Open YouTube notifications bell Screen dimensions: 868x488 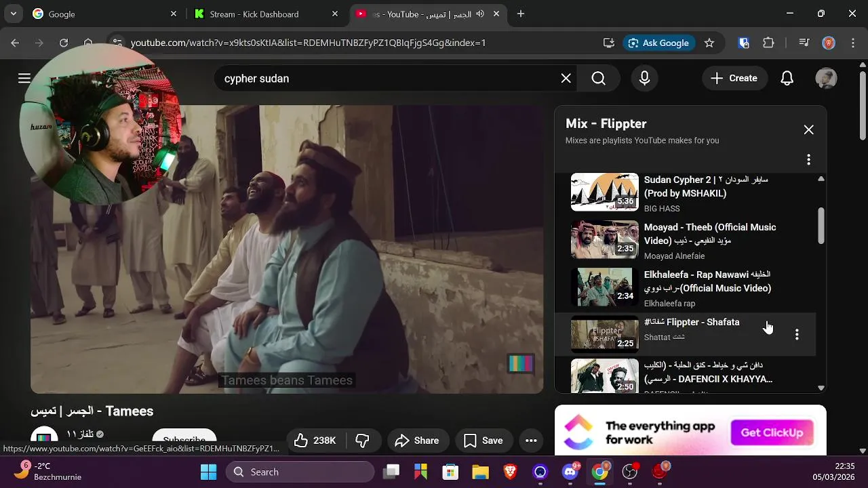click(787, 79)
